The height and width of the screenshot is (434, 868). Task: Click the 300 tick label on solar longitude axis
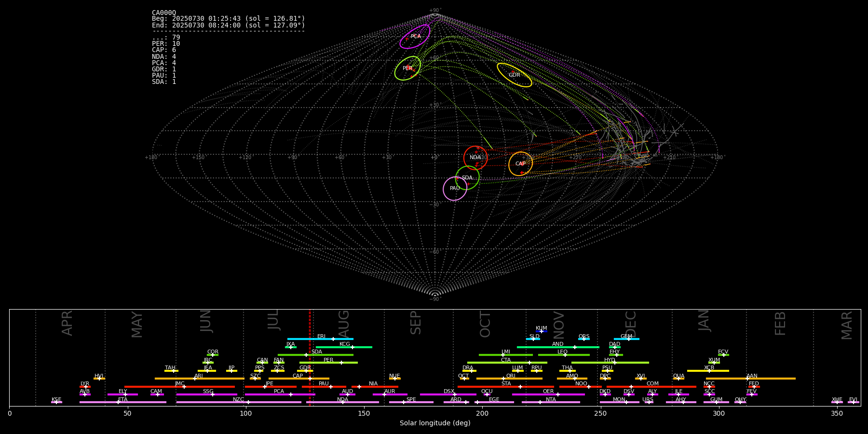(x=719, y=414)
